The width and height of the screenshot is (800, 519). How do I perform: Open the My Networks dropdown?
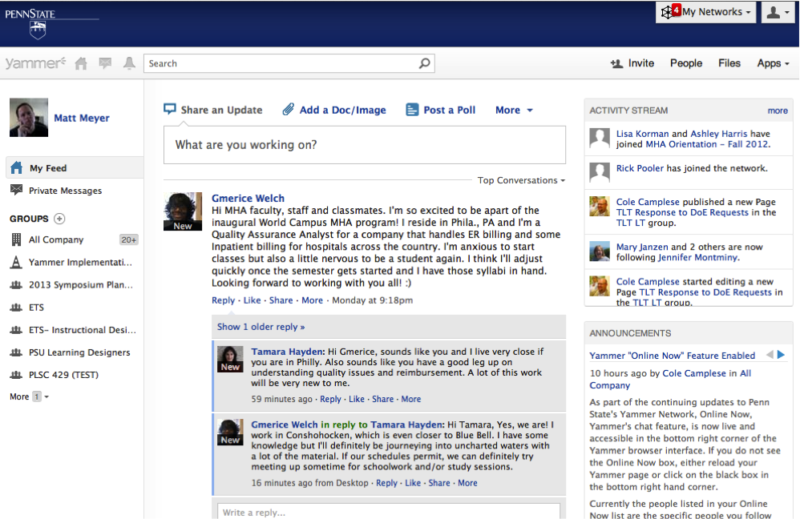[705, 12]
